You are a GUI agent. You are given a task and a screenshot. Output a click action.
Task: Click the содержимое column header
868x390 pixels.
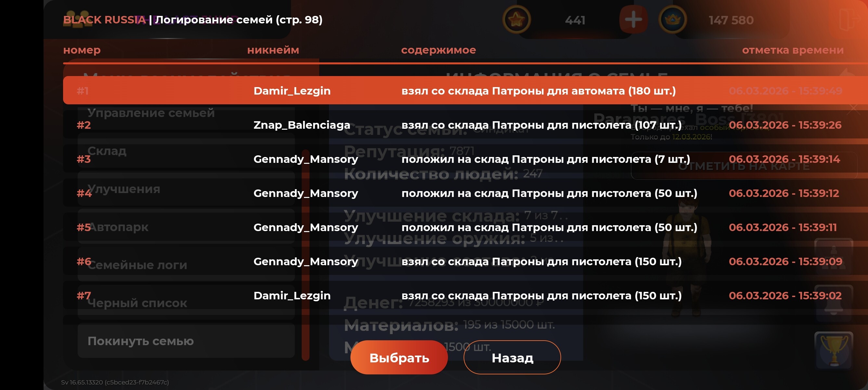tap(438, 50)
